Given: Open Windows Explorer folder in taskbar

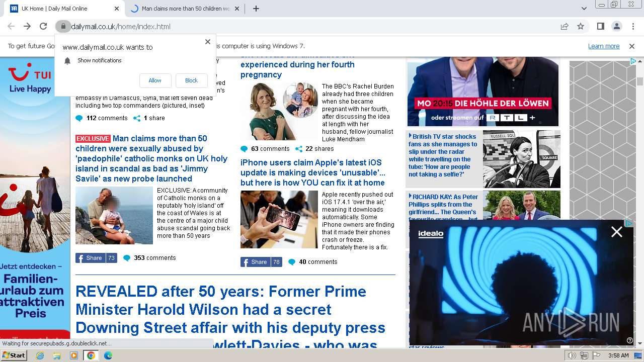Looking at the screenshot, I should coord(57,355).
